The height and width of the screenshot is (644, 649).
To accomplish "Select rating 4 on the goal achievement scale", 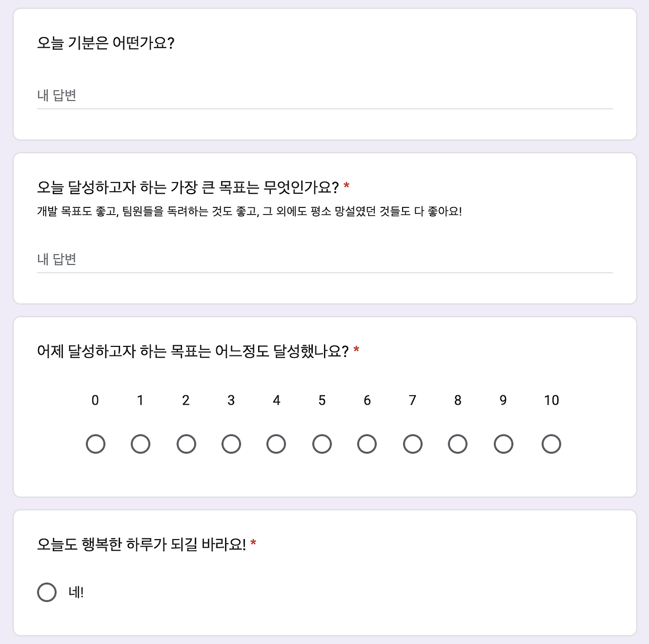I will click(276, 443).
